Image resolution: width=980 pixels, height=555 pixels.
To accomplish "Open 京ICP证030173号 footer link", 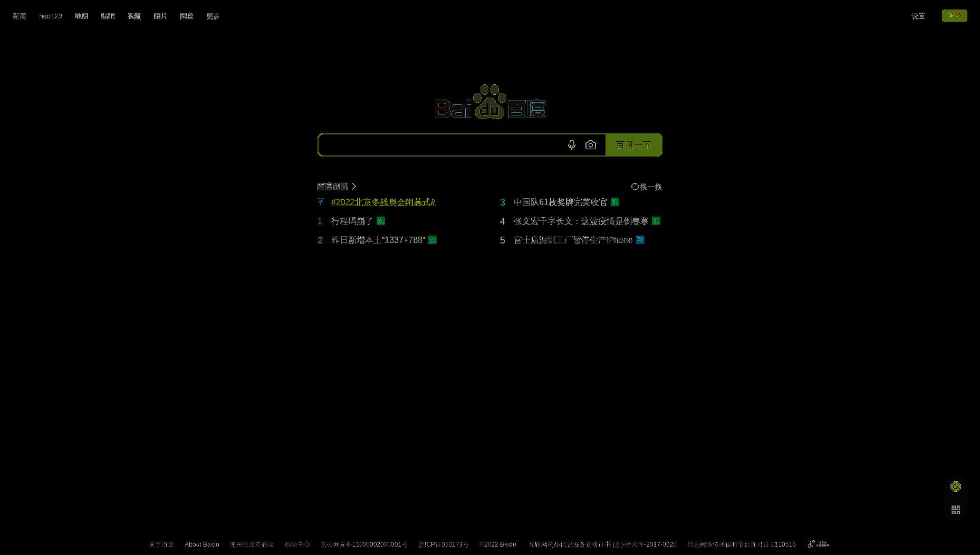I will point(444,544).
